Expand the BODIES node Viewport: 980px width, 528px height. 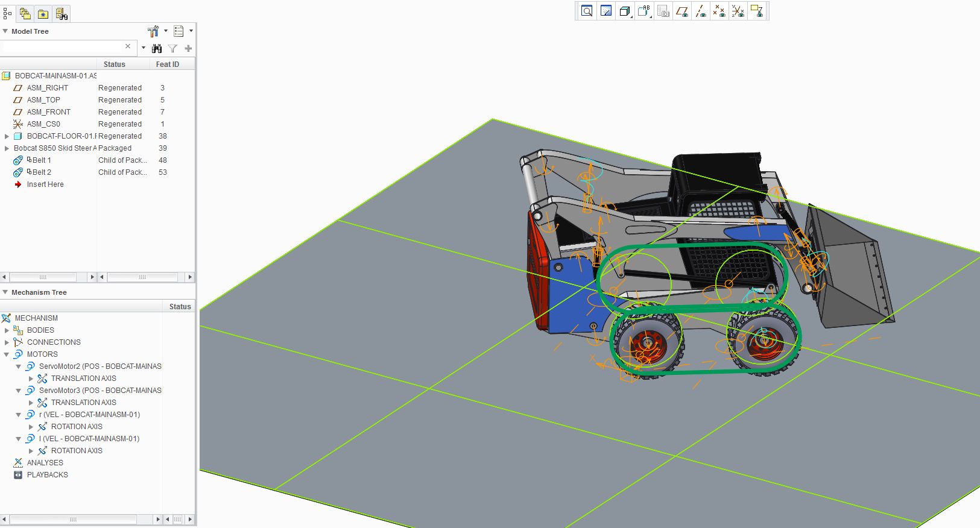click(x=7, y=330)
